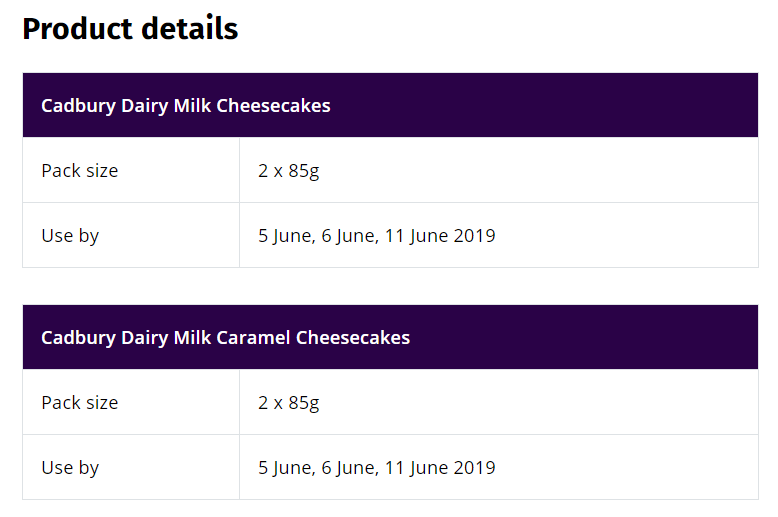This screenshot has height=517, width=778.
Task: Click "Cadbury" in the first table header
Action: pyautogui.click(x=78, y=106)
